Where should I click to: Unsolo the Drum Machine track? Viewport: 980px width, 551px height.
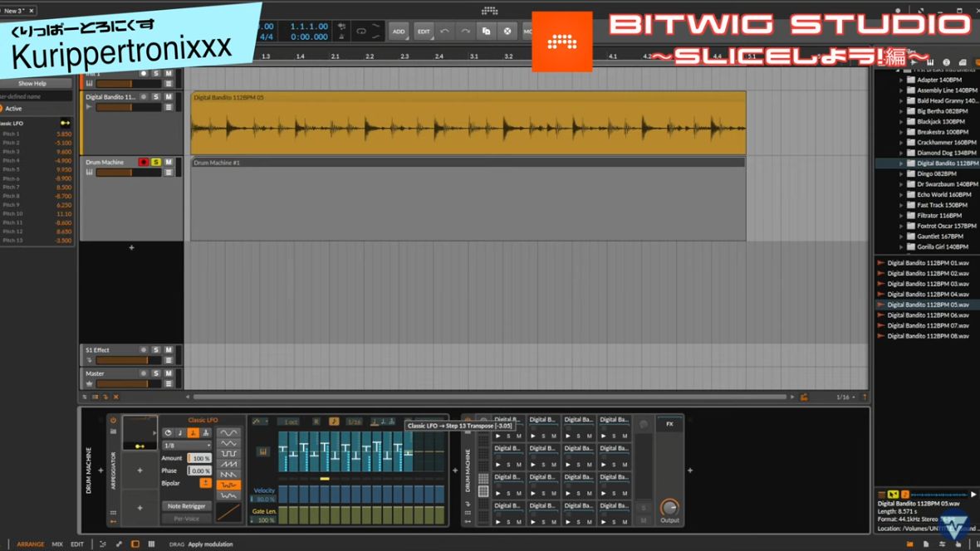(x=155, y=163)
